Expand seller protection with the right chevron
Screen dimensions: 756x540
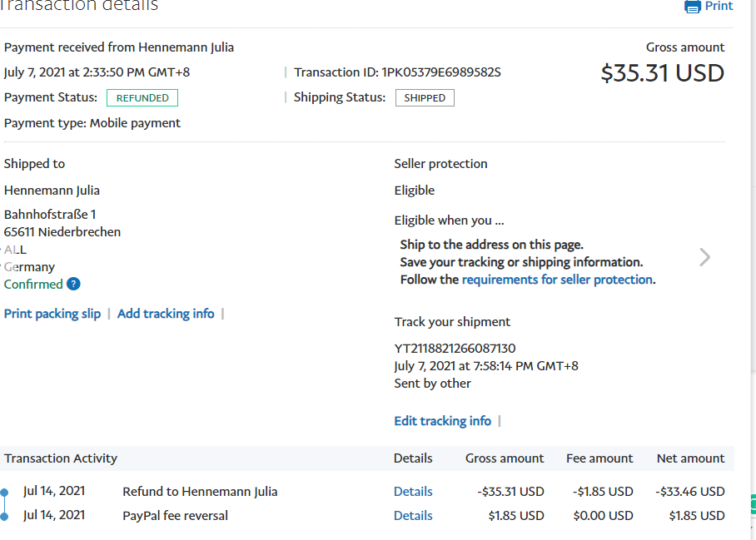click(704, 257)
